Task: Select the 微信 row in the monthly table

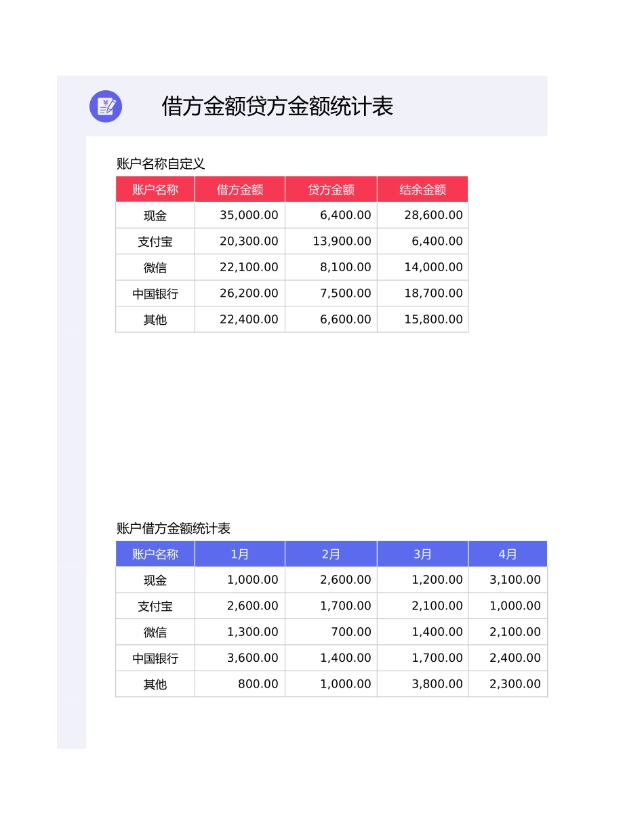Action: point(155,631)
